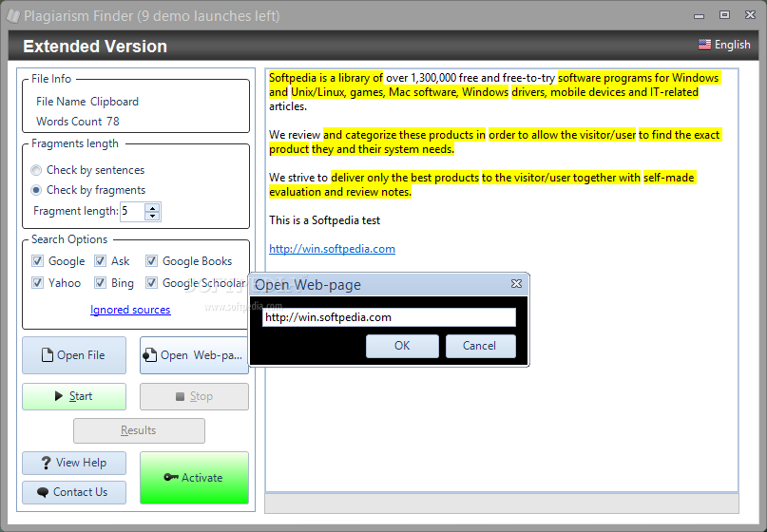The height and width of the screenshot is (532, 767).
Task: Click the Words Count 78 text
Action: click(78, 122)
